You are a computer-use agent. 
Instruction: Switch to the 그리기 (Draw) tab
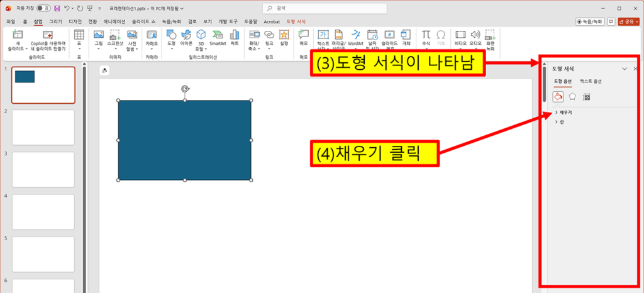click(x=55, y=21)
